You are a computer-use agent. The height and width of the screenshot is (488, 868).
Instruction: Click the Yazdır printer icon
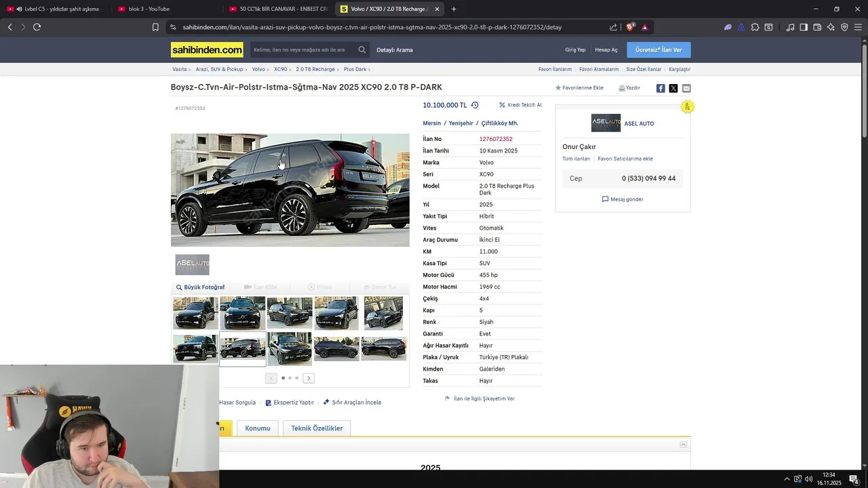click(622, 88)
